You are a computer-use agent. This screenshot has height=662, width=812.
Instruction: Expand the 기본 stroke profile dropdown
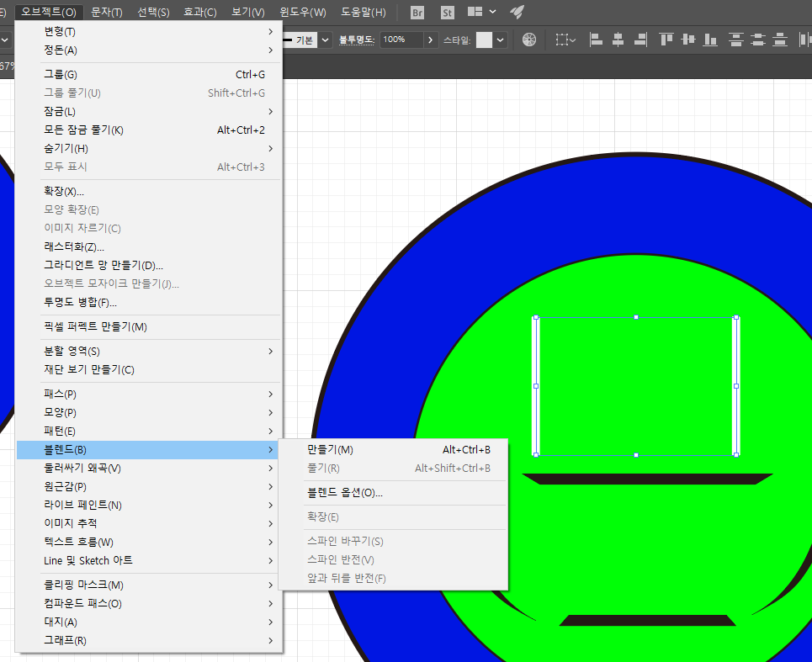coord(325,40)
